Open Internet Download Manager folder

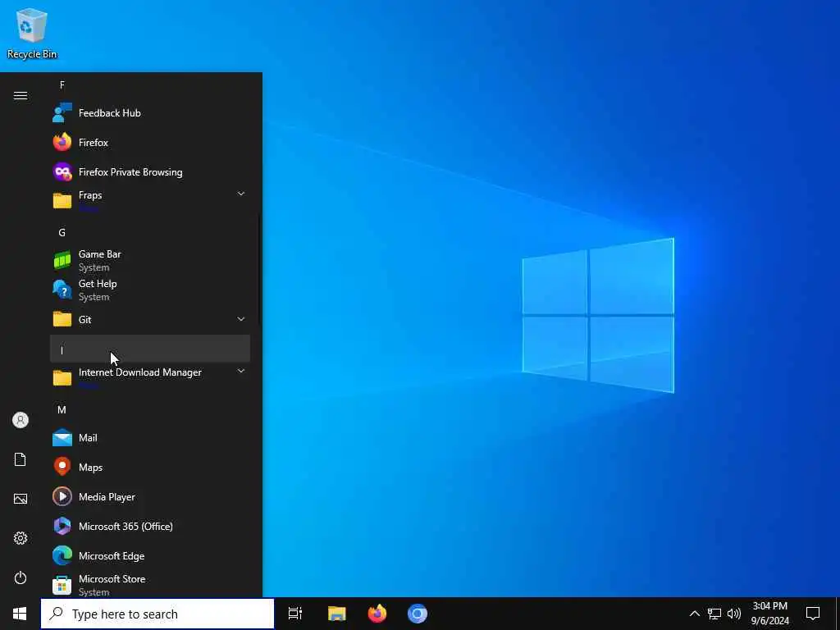[x=150, y=377]
